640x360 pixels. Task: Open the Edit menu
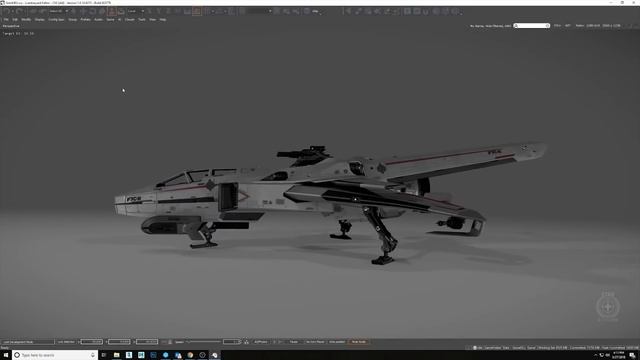[15, 20]
